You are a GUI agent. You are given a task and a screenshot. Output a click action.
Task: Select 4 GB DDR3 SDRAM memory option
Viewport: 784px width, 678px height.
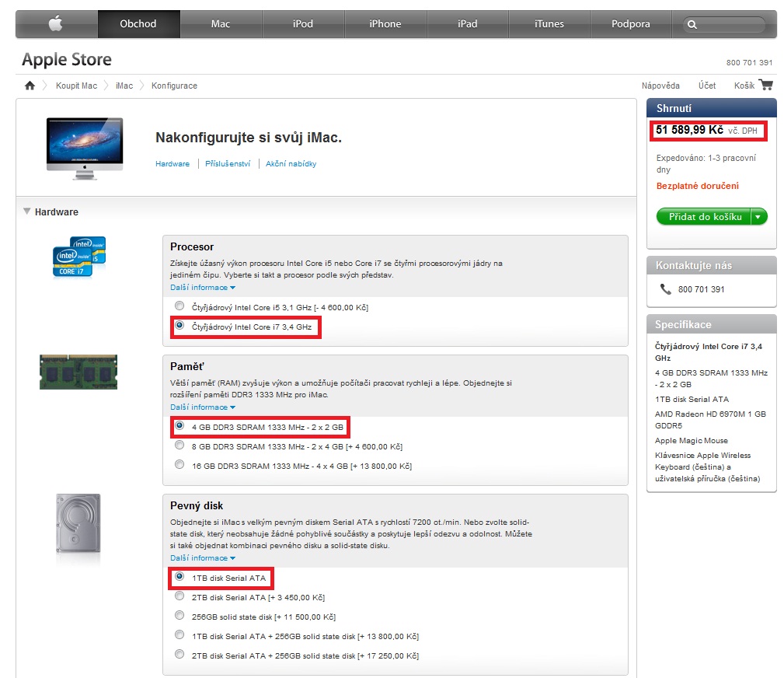point(179,425)
